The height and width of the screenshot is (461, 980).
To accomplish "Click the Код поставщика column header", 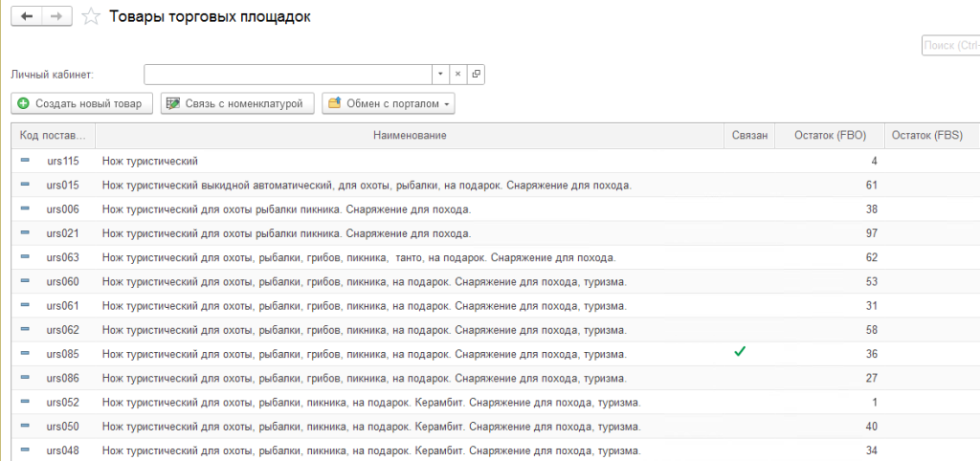I will (x=53, y=136).
